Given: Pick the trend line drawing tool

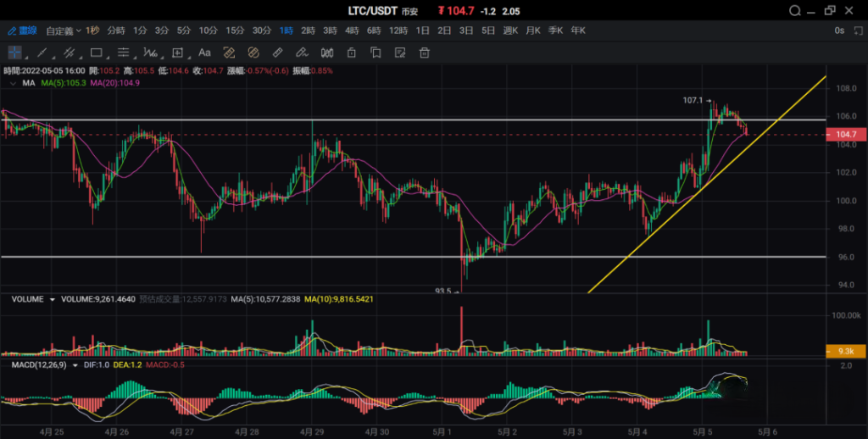Looking at the screenshot, I should pyautogui.click(x=42, y=53).
